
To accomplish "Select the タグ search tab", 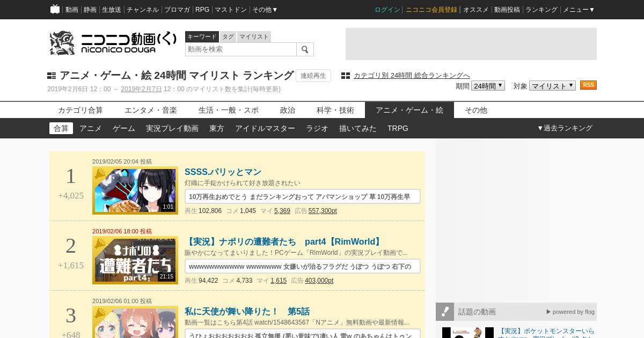I will pos(228,36).
